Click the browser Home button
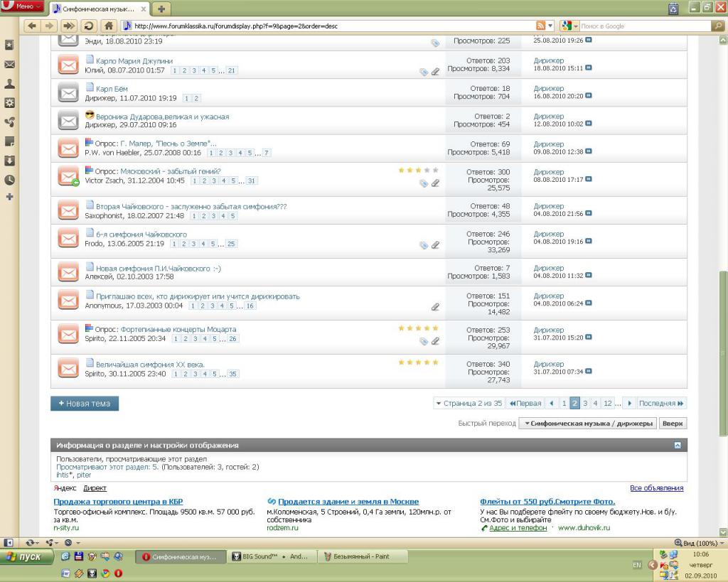Viewport: 728px width, 582px height. (108, 26)
